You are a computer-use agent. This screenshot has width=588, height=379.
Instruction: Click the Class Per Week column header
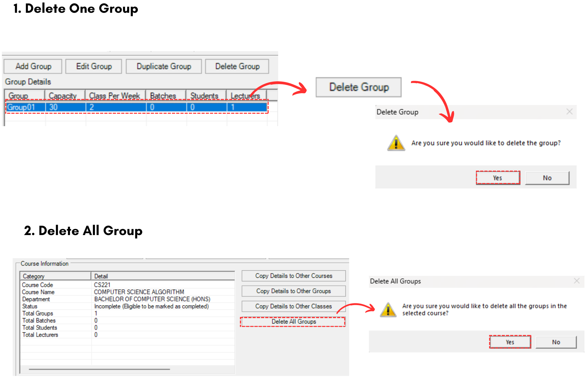(115, 96)
